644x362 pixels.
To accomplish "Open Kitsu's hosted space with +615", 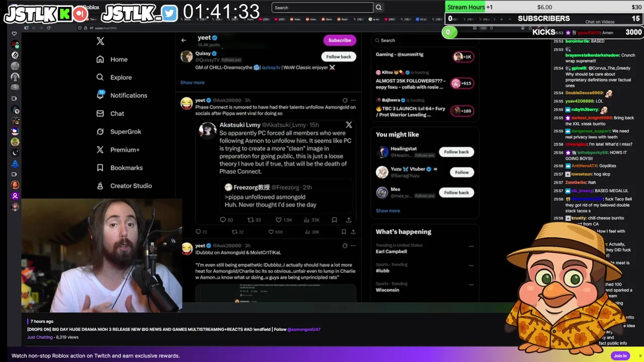I will 425,80.
